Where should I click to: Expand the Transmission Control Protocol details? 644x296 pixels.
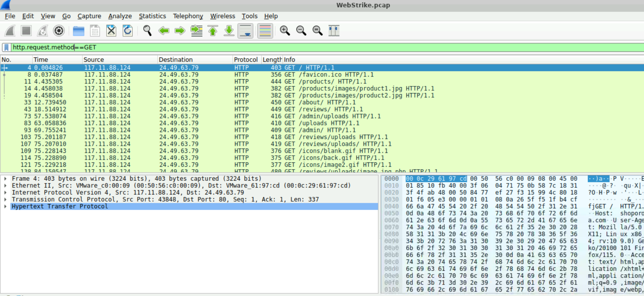[x=6, y=200]
